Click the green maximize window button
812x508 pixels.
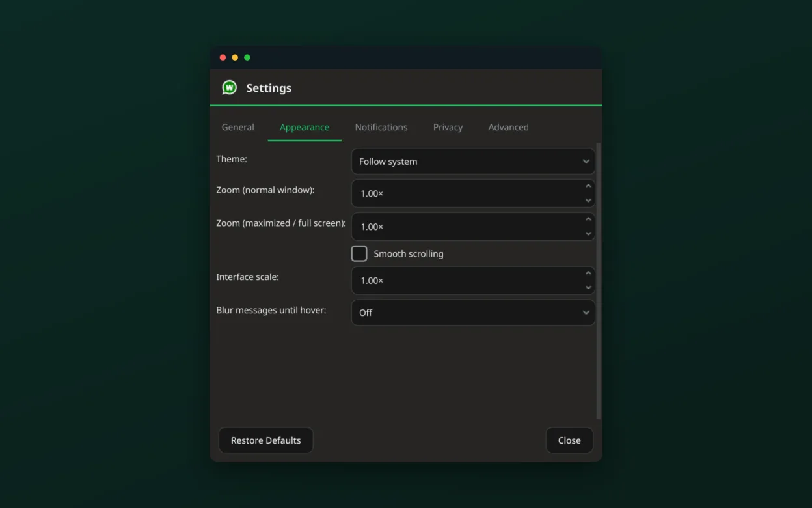(247, 57)
